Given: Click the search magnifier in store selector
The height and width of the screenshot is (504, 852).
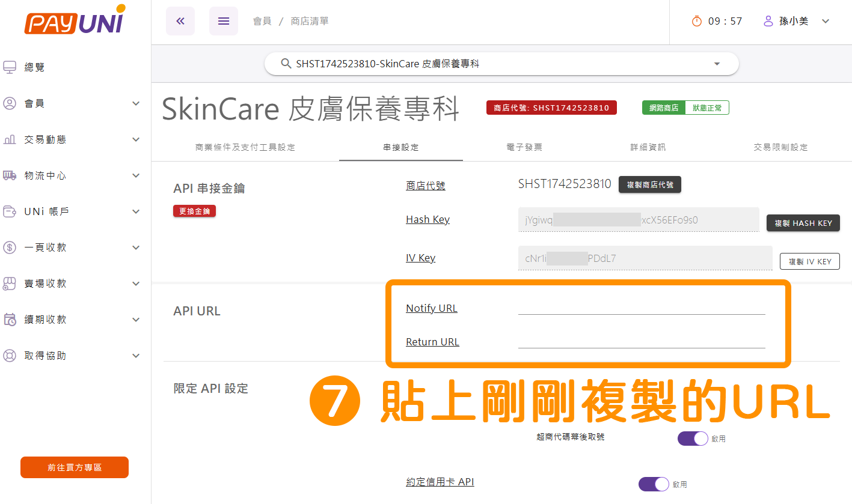Looking at the screenshot, I should point(286,63).
